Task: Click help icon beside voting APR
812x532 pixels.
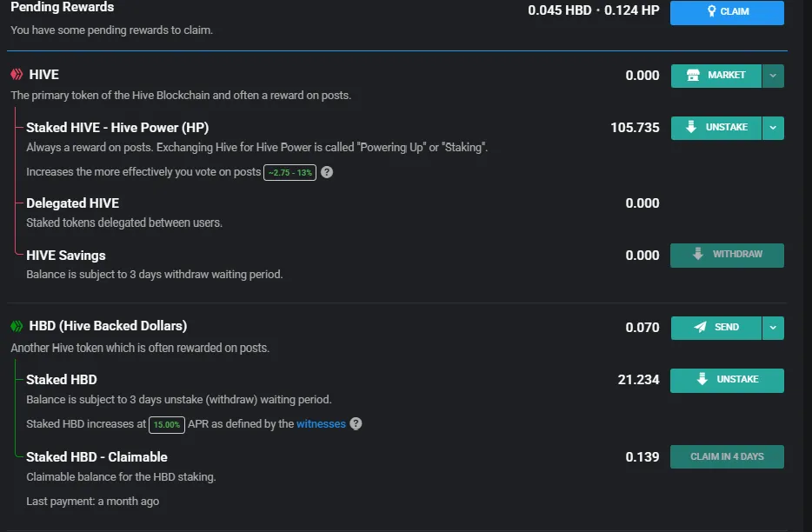Action: 327,172
